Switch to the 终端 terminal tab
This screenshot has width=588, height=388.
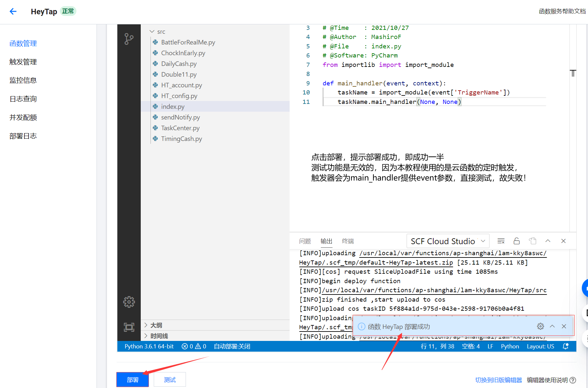point(348,241)
